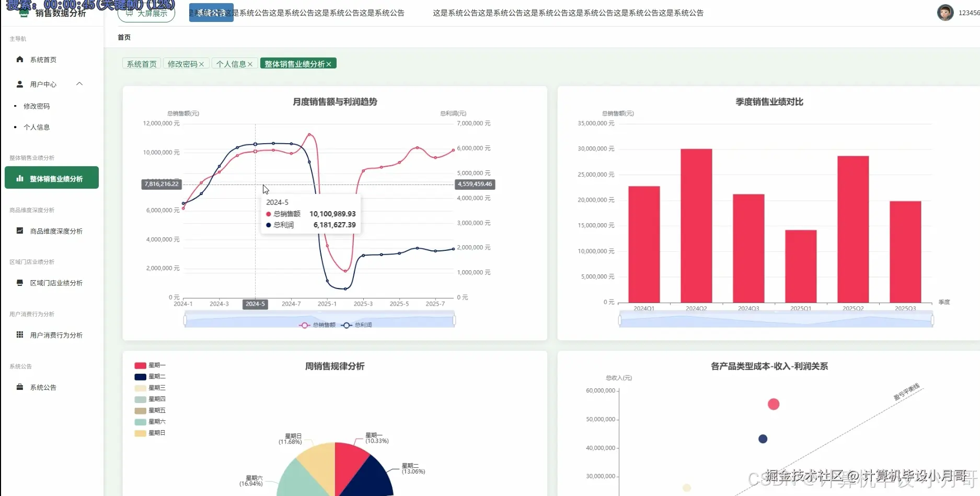The image size is (980, 496).
Task: Close the 修改密码 tab
Action: [x=202, y=64]
